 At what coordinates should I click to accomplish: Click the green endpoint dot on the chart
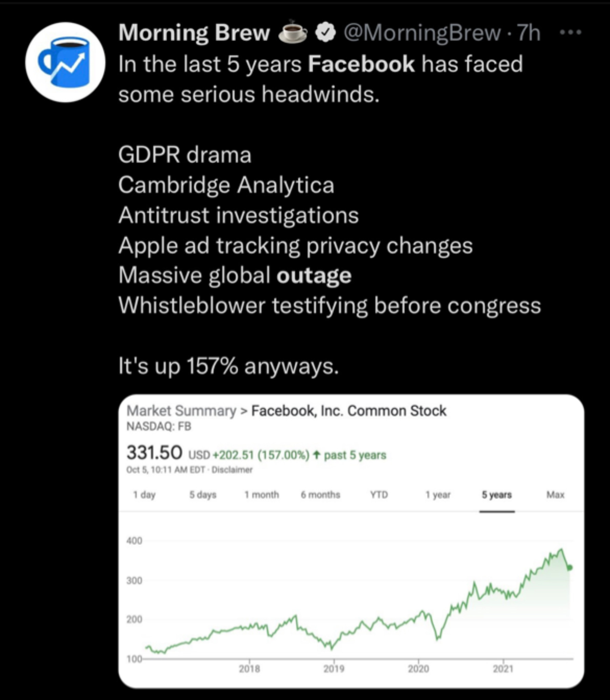[570, 568]
